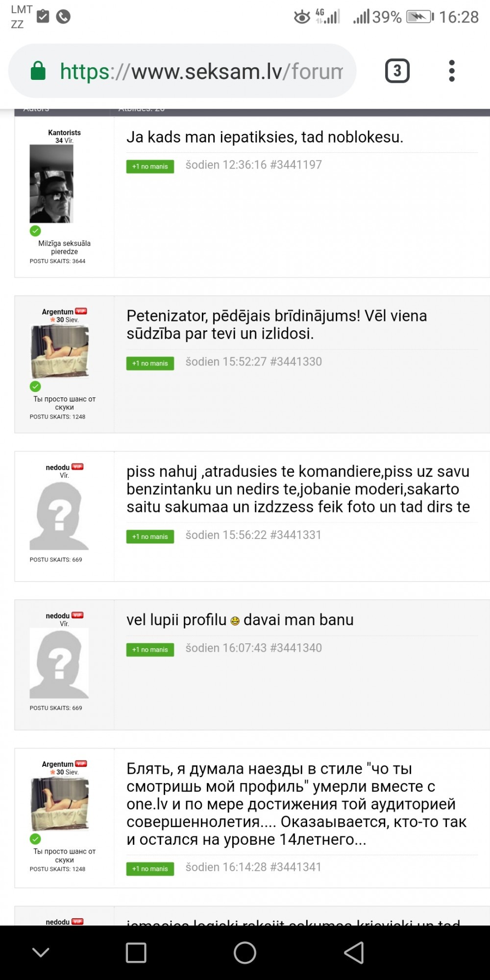Click +1 no manis under 'vel lupii profilu'
Screen dimensions: 490x980
click(150, 650)
